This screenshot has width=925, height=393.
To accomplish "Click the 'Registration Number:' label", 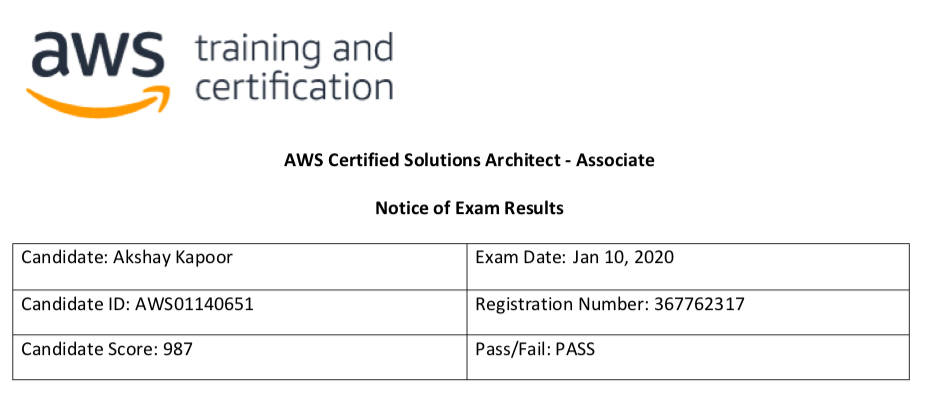I will pos(562,305).
